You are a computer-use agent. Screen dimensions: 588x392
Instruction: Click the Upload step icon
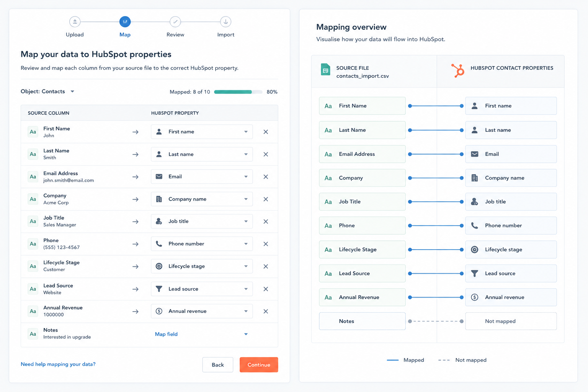coord(75,22)
